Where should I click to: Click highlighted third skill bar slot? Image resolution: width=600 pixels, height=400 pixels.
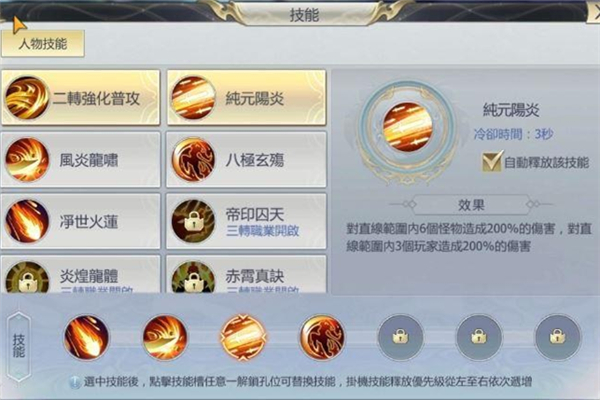coord(243,338)
